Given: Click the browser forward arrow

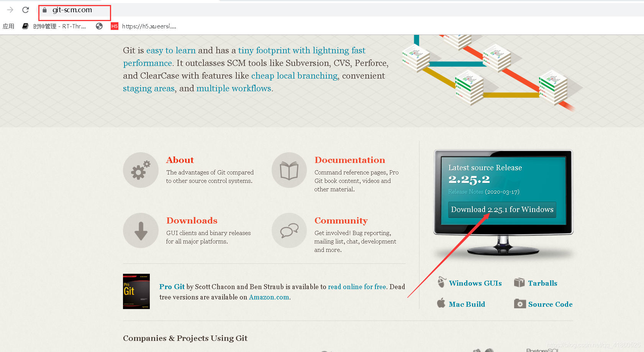Looking at the screenshot, I should point(10,10).
